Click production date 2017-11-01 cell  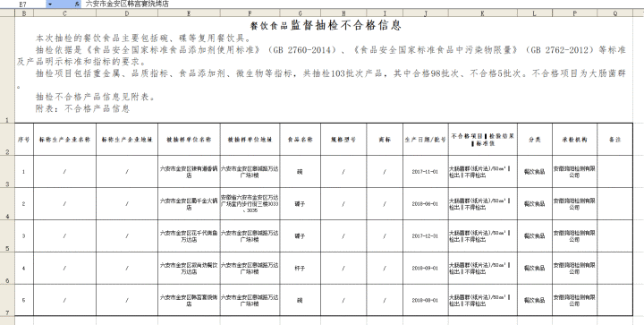pyautogui.click(x=426, y=172)
